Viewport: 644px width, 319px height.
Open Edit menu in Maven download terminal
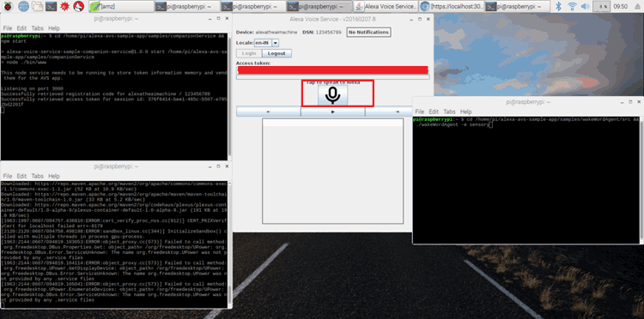pyautogui.click(x=21, y=176)
